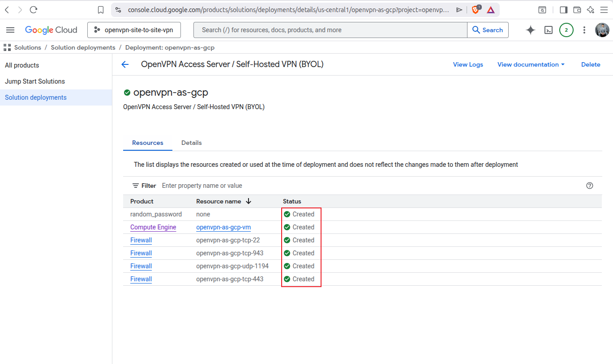Go back with the browser back arrow
The width and height of the screenshot is (613, 364).
[x=7, y=10]
